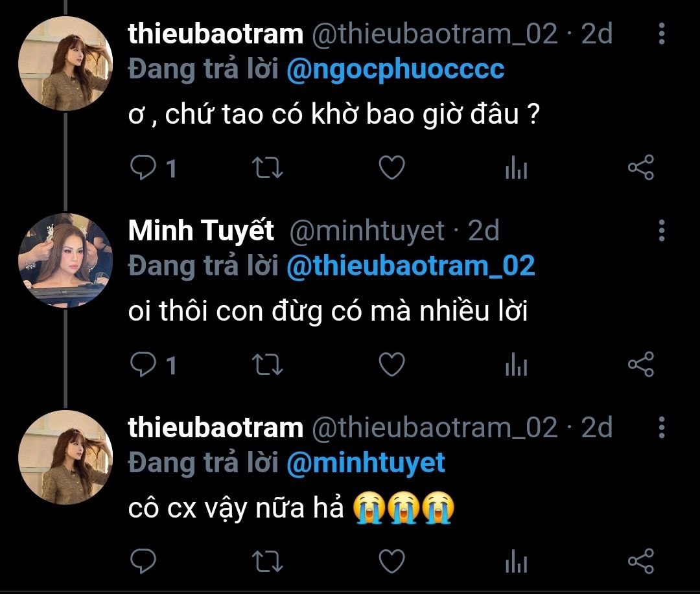
Task: Like the last thieubaotram tweet with crying emojis
Action: coord(391,561)
